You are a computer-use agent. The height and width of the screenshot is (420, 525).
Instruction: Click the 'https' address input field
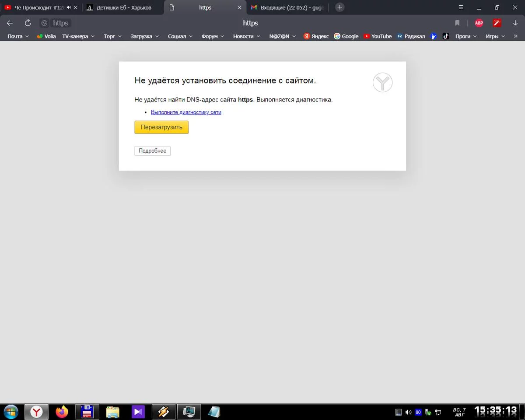click(x=250, y=23)
